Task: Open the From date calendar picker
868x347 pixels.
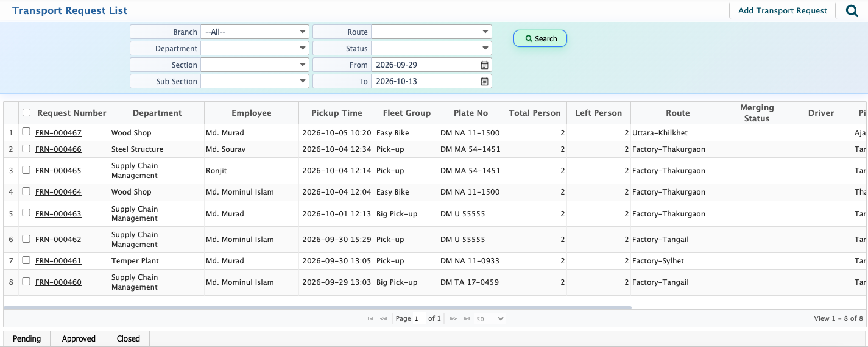Action: (x=485, y=65)
